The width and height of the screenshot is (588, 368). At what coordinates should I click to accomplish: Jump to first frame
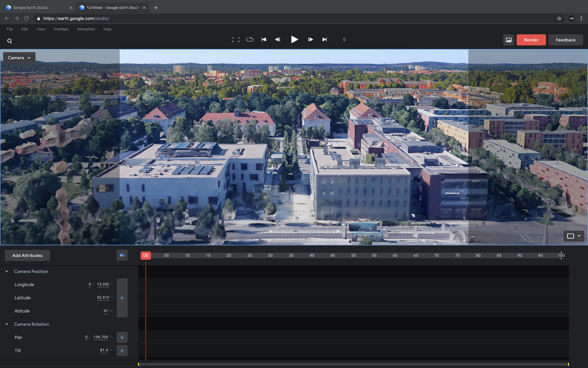tap(264, 39)
